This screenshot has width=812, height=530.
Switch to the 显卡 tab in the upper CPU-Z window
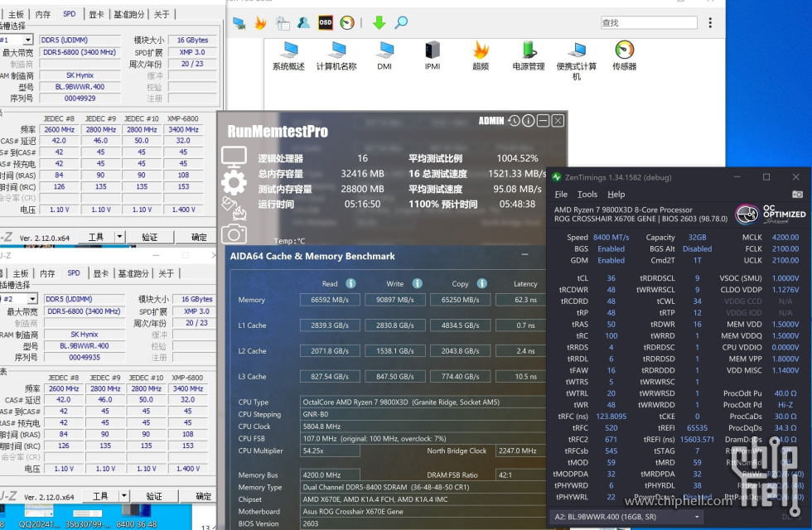[96, 14]
